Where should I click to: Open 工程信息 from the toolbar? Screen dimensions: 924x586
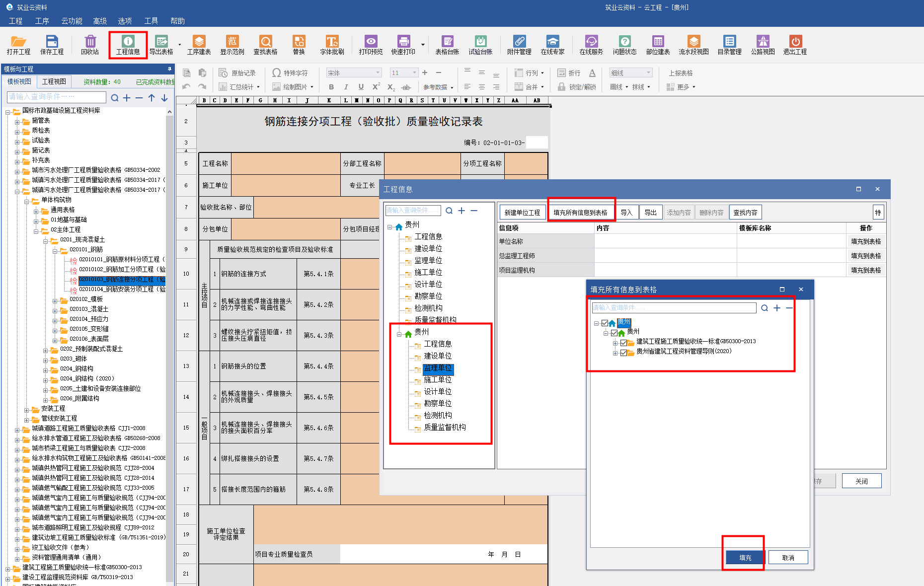pyautogui.click(x=128, y=45)
